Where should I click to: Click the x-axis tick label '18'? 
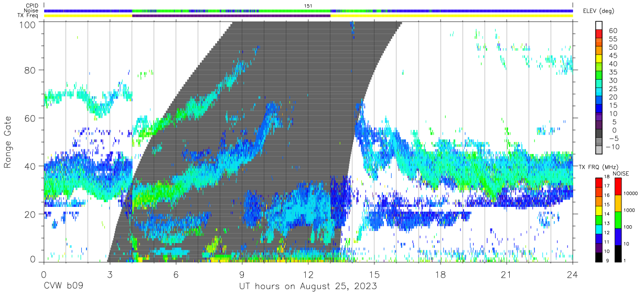[x=441, y=274]
